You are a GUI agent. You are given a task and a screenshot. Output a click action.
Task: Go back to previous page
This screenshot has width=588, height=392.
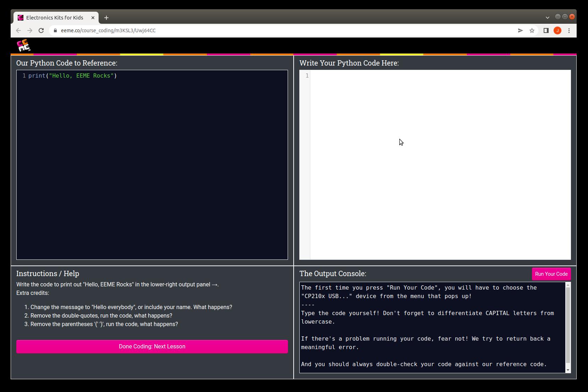point(18,30)
